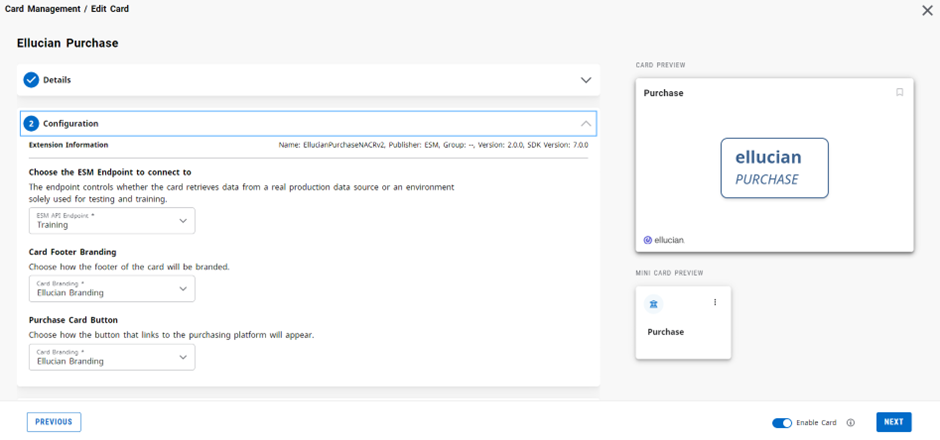Image resolution: width=940 pixels, height=440 pixels.
Task: Toggle the Enable Card switch
Action: tap(782, 423)
